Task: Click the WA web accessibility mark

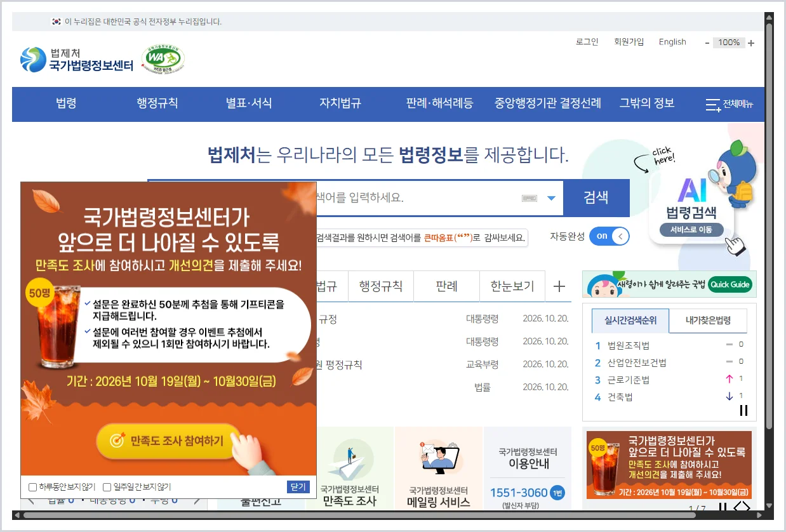Action: 163,60
